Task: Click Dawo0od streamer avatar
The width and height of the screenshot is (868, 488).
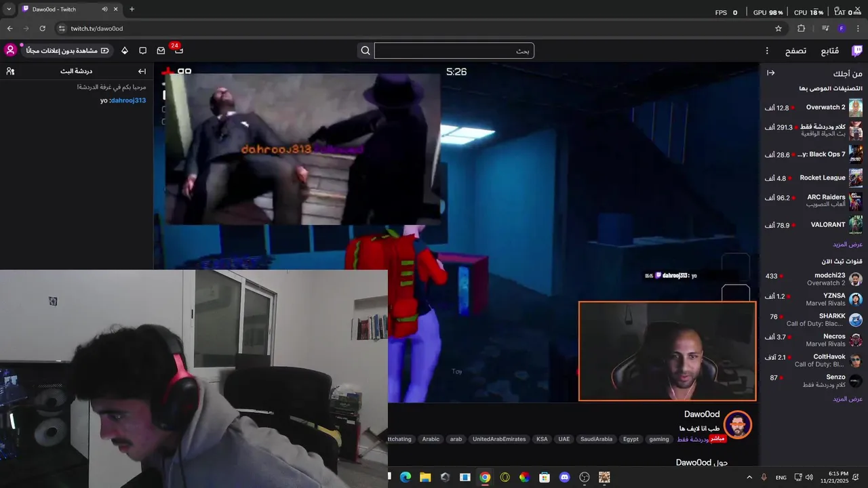Action: click(x=737, y=425)
